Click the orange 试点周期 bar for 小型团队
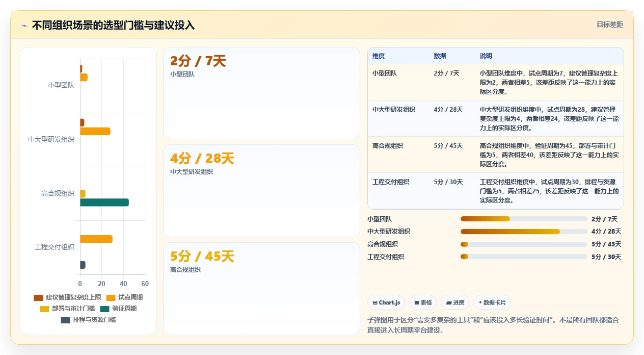 tap(84, 78)
